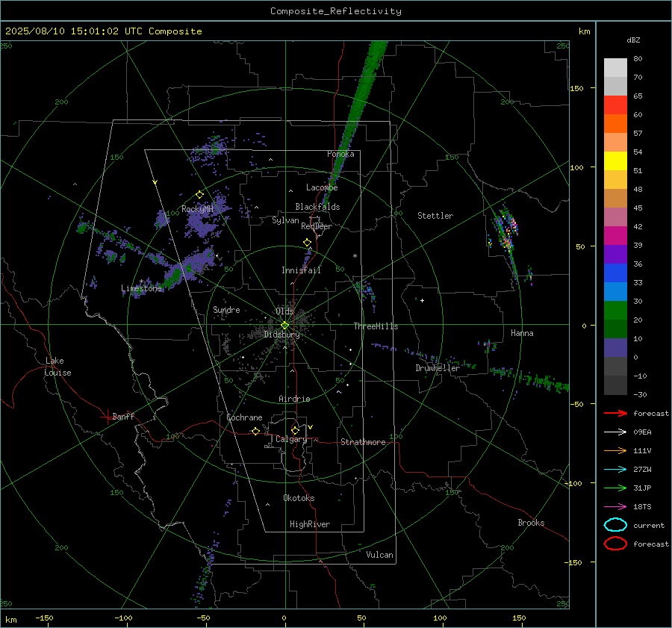Click the Okotoks label
This screenshot has width=672, height=628.
coord(299,498)
